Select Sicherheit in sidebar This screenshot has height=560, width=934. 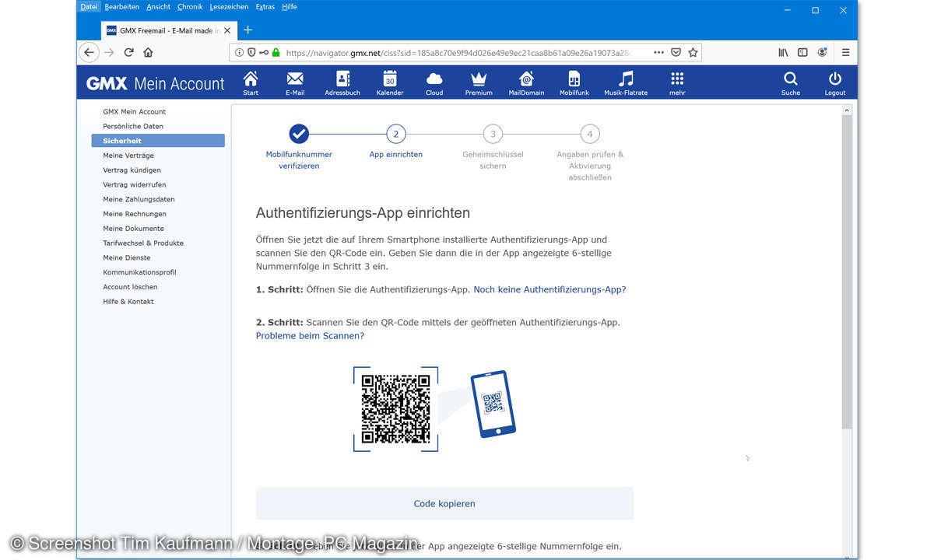pyautogui.click(x=158, y=141)
